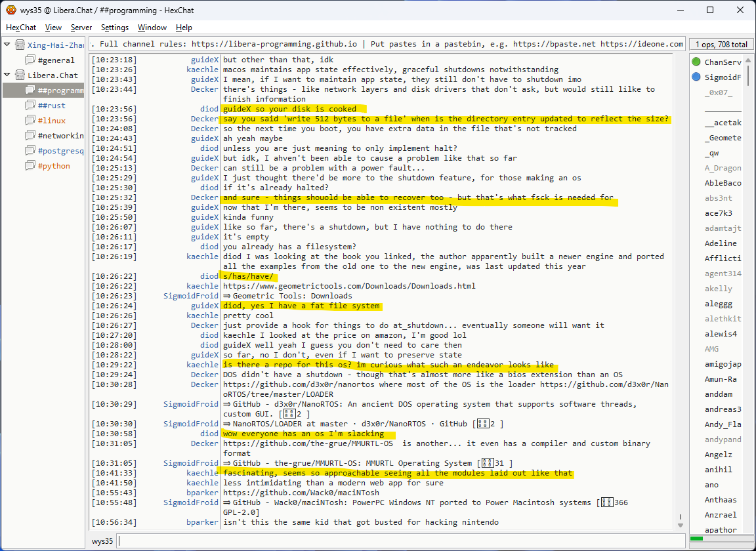Click the Libera.Chat server icon
Image resolution: width=756 pixels, height=551 pixels.
coord(20,75)
